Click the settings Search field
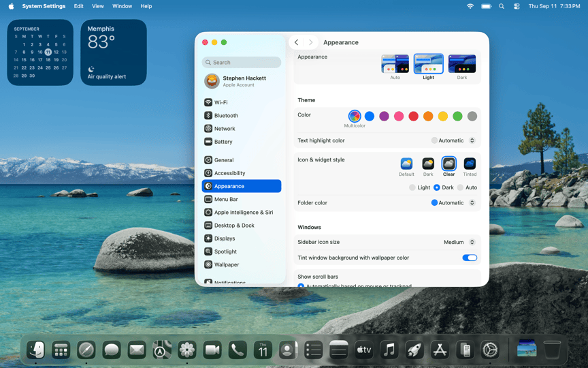 click(241, 62)
